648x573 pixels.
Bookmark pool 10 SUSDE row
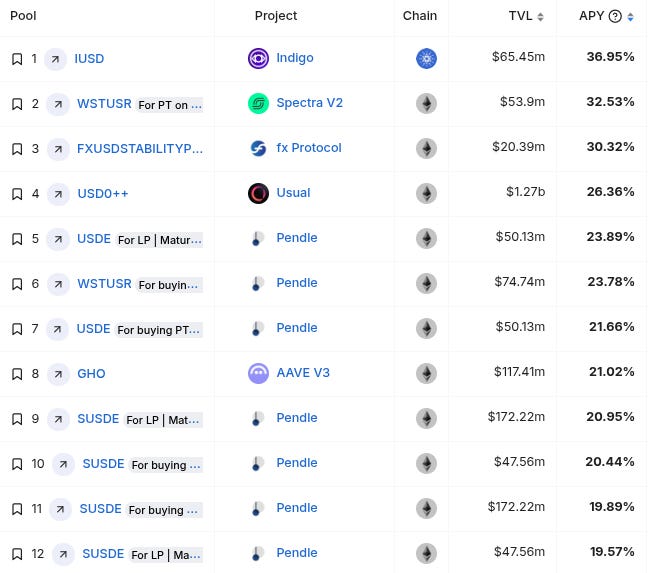(17, 464)
